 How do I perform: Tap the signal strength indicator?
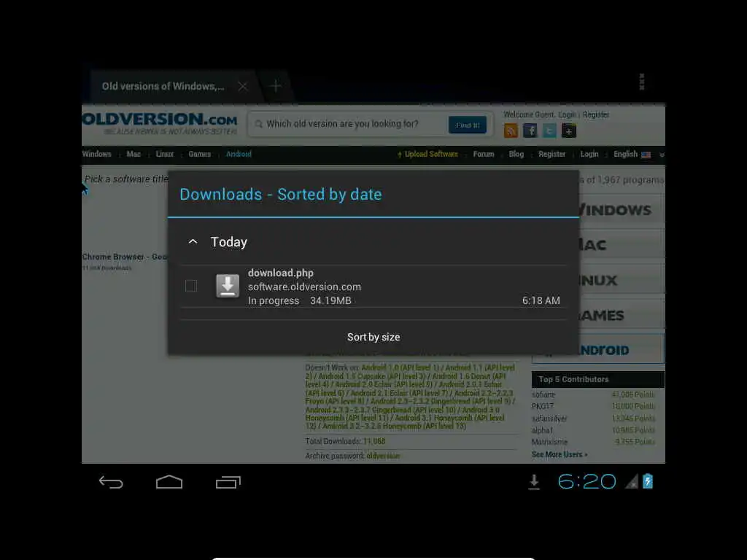pos(632,482)
